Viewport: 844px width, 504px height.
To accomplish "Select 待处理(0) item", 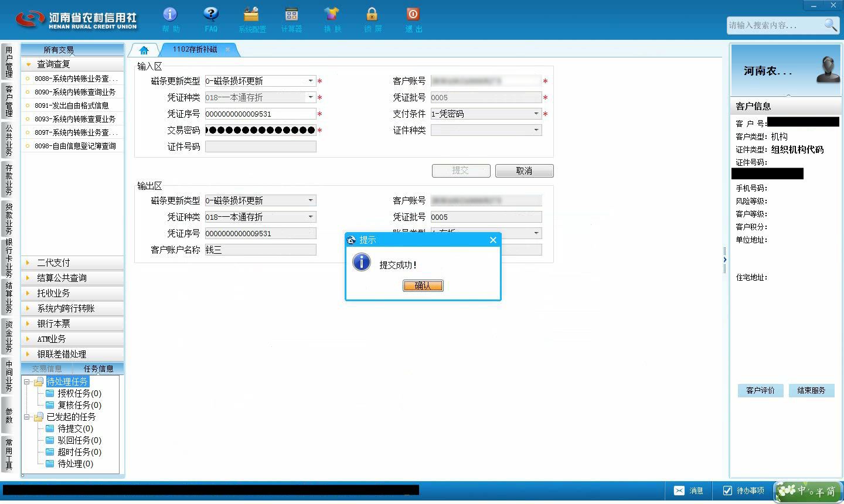I will click(x=75, y=464).
